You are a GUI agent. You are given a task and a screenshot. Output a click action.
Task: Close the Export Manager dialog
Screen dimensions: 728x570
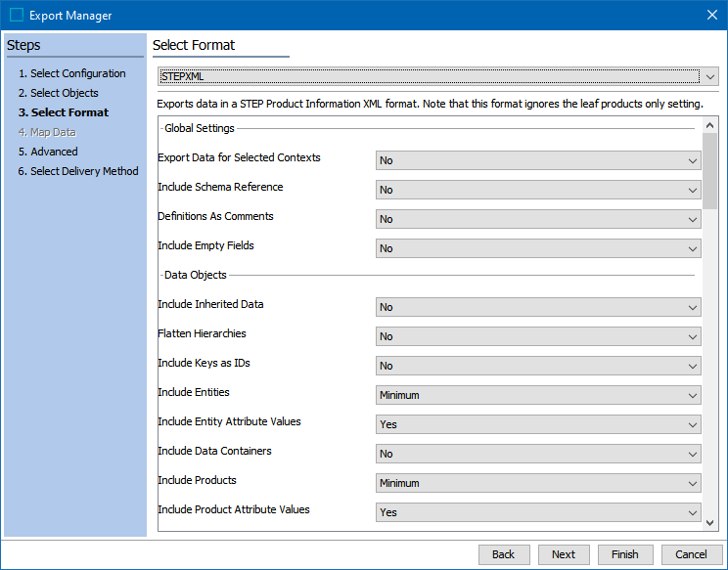711,15
